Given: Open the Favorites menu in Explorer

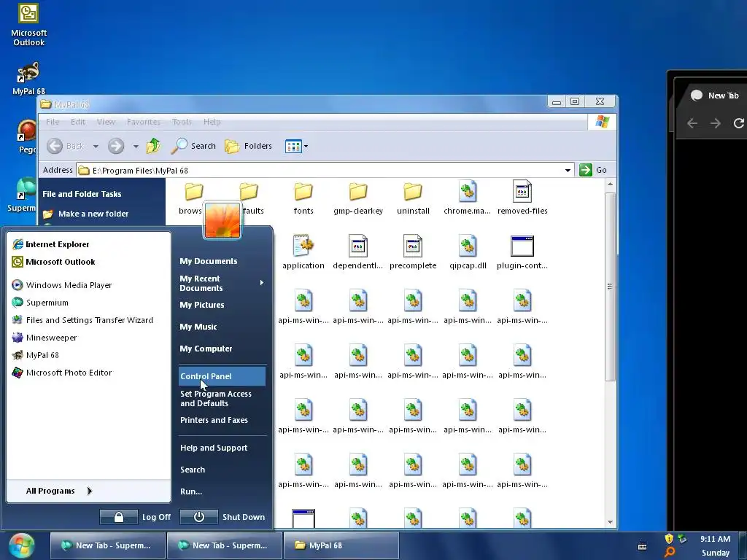Looking at the screenshot, I should tap(144, 122).
